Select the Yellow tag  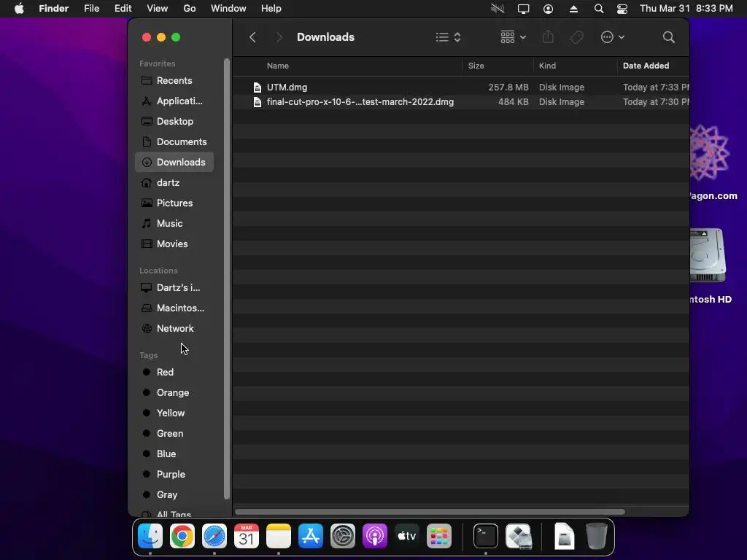click(174, 413)
